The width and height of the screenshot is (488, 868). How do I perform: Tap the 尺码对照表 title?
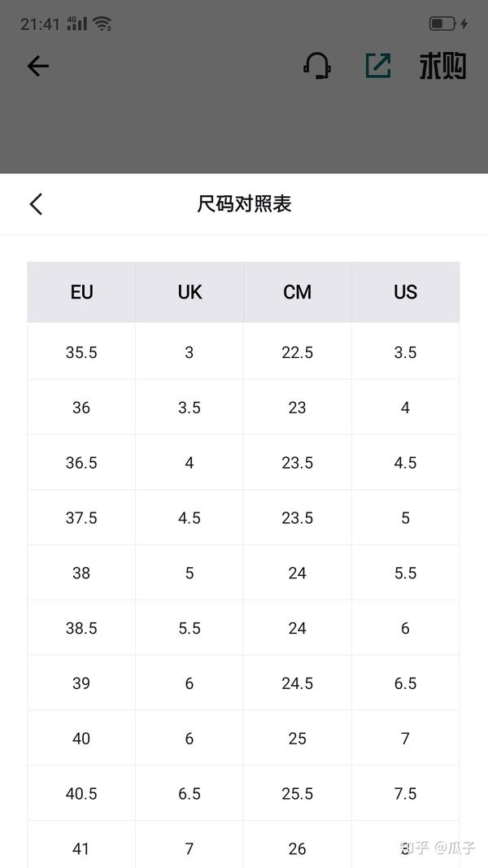244,204
